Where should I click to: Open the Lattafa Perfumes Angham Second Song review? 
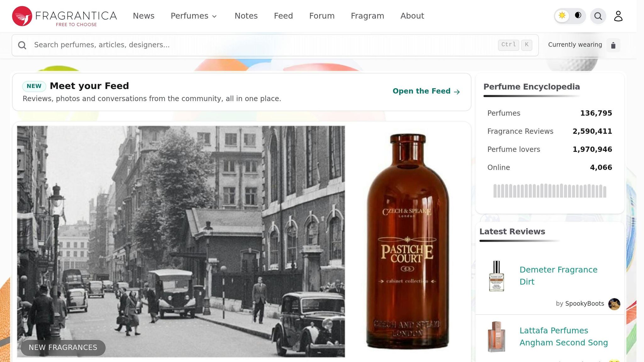click(563, 337)
